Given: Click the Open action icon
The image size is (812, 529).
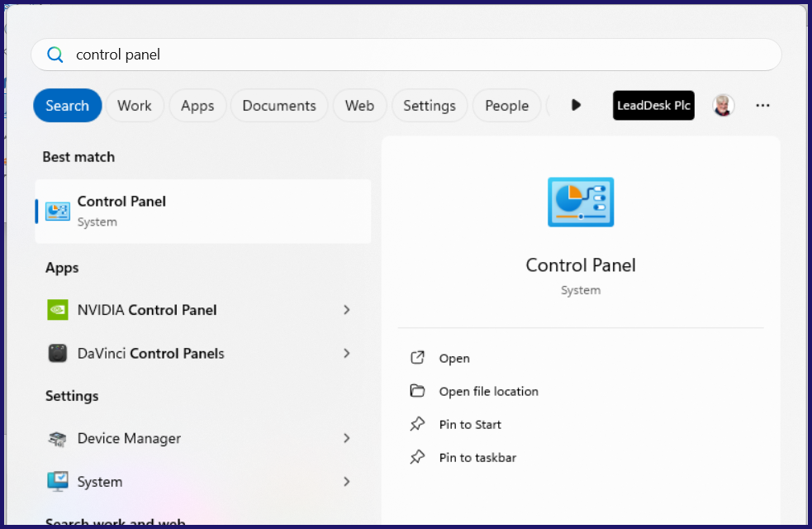Looking at the screenshot, I should coord(417,358).
